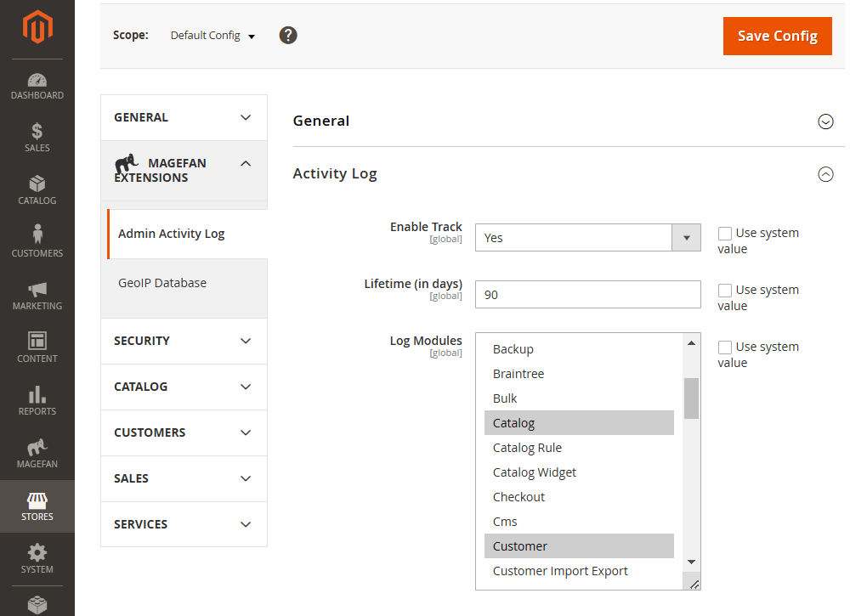
Task: Expand the CUSTOMERS config tab
Action: (x=184, y=432)
